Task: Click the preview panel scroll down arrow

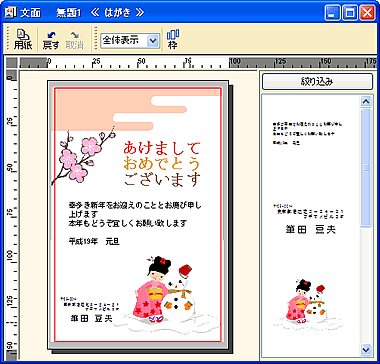Action: point(366,349)
